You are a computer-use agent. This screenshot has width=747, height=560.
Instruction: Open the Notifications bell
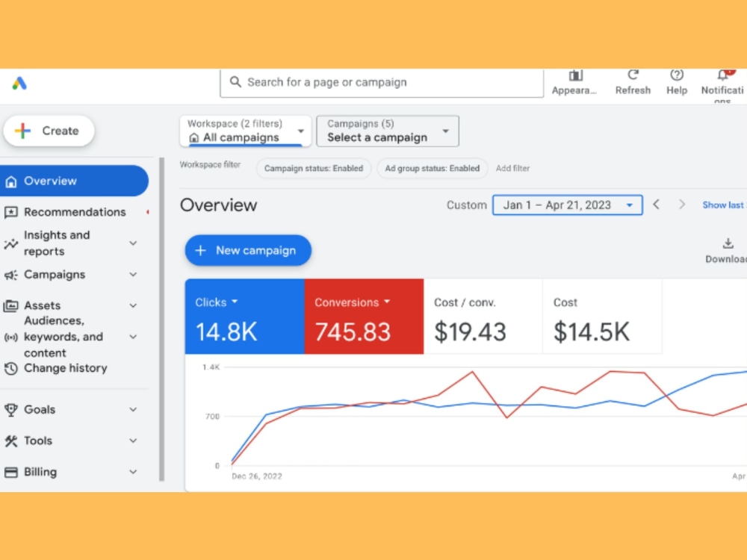[x=723, y=75]
